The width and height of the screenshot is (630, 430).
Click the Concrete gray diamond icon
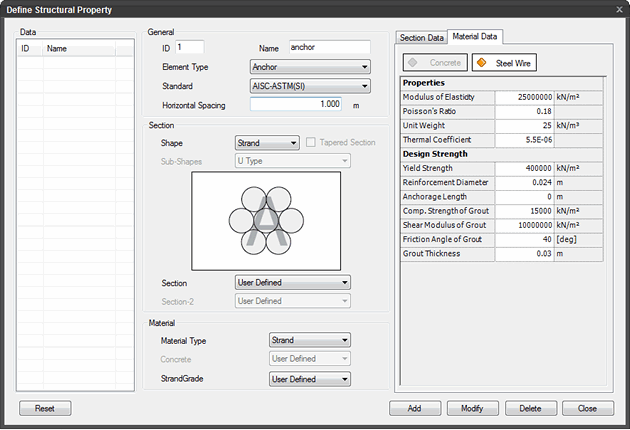(x=412, y=63)
